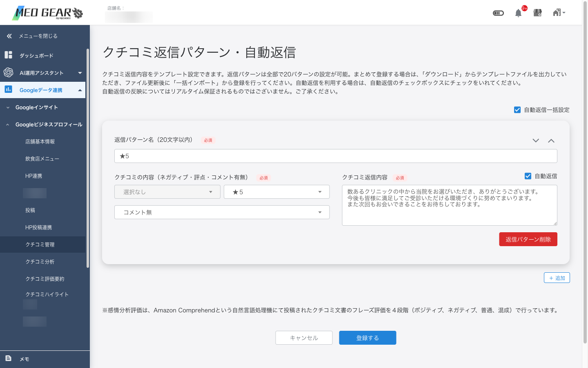Click the memo document icon
The height and width of the screenshot is (368, 588).
tap(8, 358)
